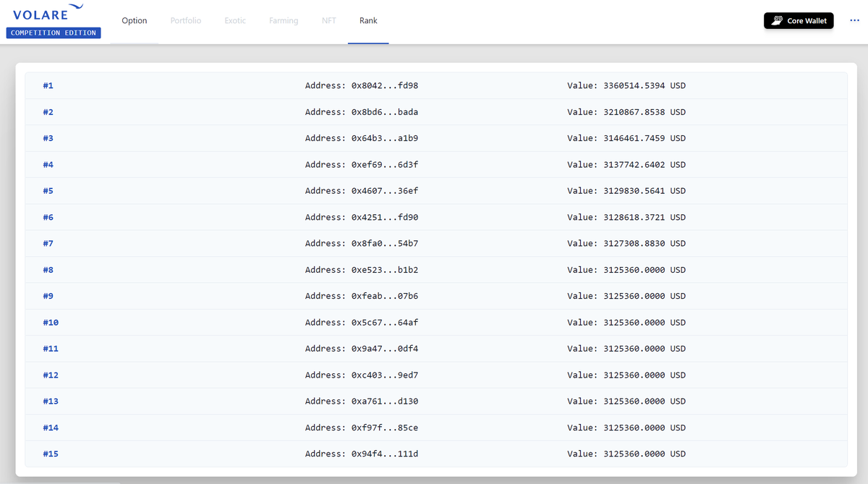Click address 0x8bd6...bada

[385, 112]
